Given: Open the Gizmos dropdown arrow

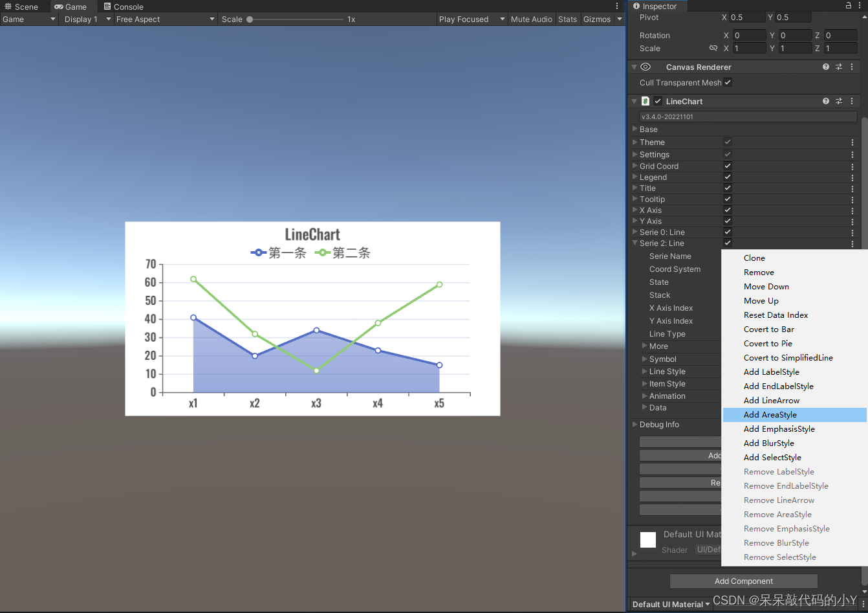Looking at the screenshot, I should click(x=620, y=19).
